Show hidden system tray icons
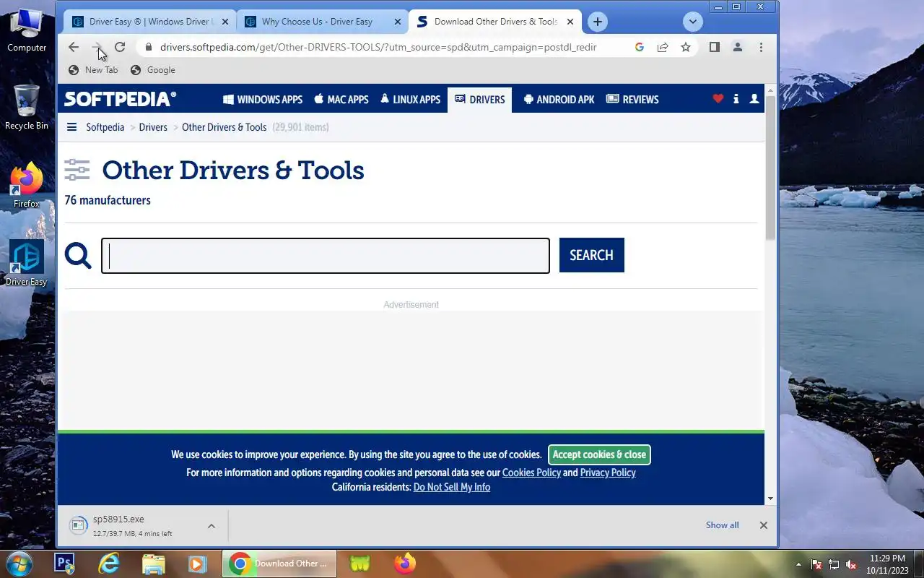The image size is (924, 578). 798,564
